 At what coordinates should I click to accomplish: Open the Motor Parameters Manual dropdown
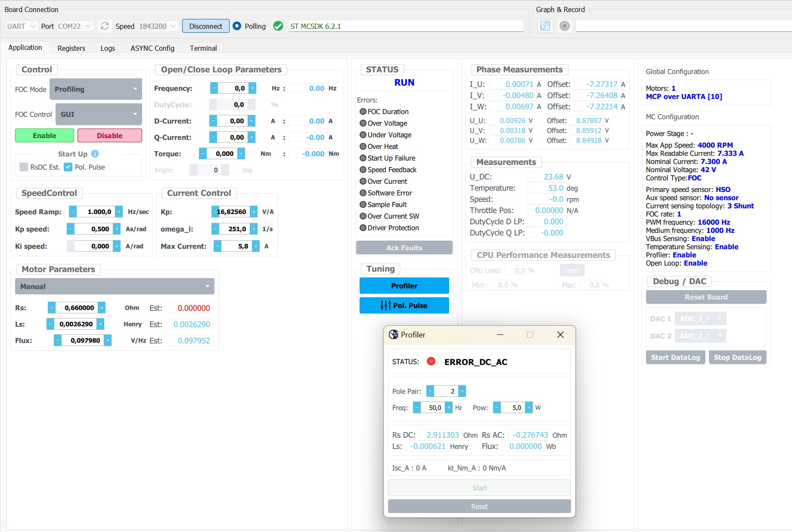(114, 286)
